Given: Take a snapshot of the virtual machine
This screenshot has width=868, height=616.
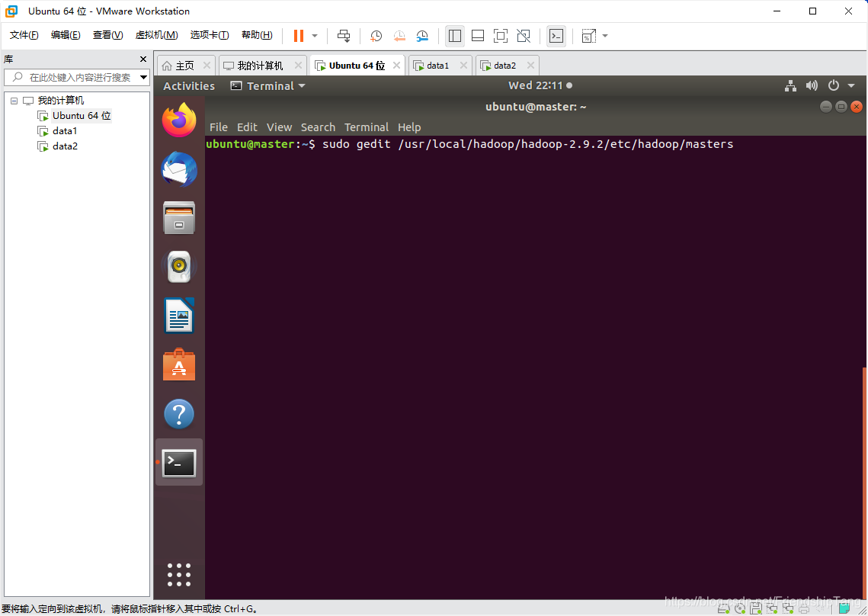Looking at the screenshot, I should 376,36.
